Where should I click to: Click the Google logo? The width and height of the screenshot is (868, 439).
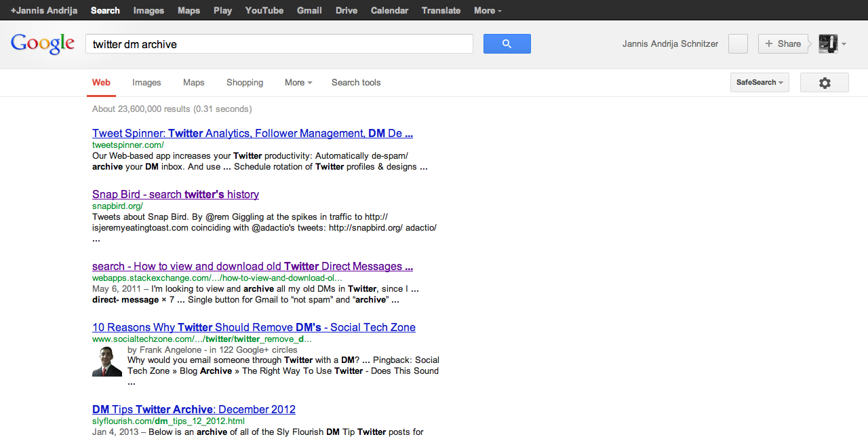click(43, 43)
